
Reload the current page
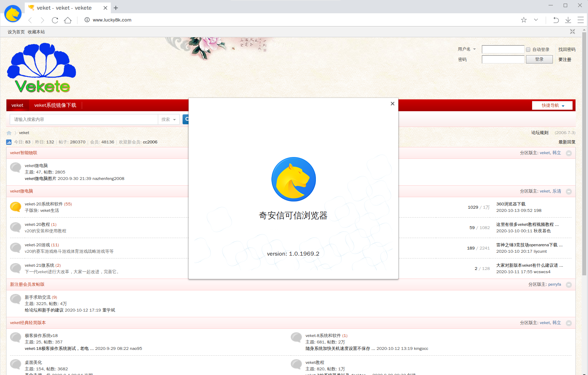[x=55, y=20]
